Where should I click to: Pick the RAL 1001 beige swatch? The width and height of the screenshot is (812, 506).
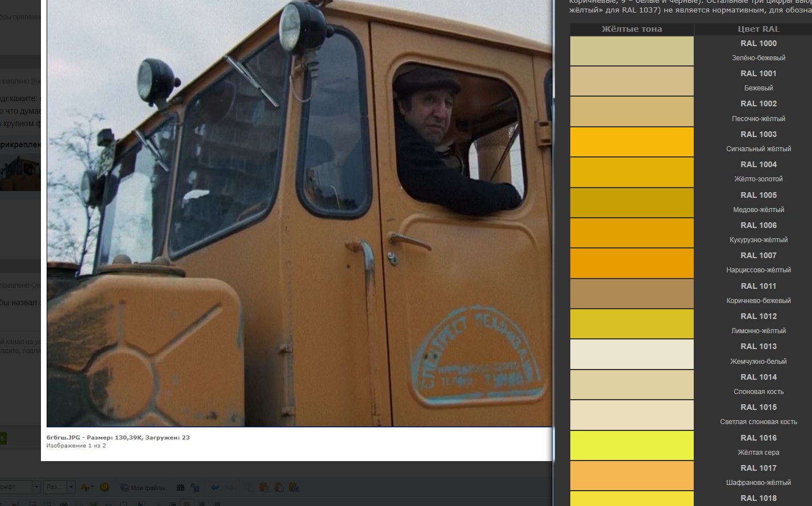click(632, 81)
